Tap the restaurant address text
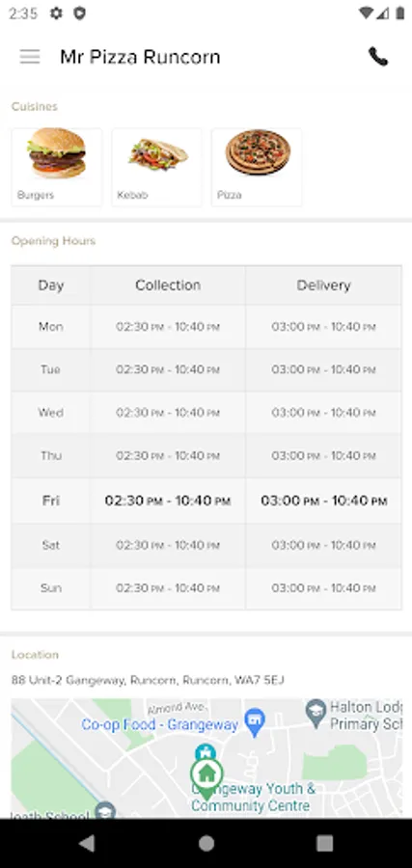This screenshot has width=412, height=868. pos(148,680)
